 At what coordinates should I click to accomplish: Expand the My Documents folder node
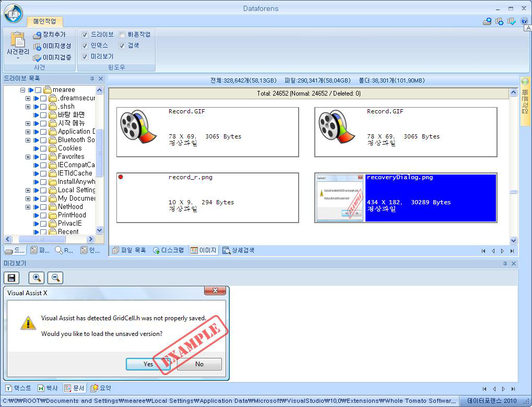coord(28,199)
